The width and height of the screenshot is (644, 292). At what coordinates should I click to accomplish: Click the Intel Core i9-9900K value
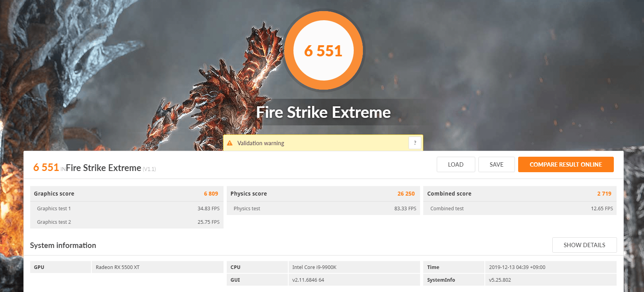(314, 267)
